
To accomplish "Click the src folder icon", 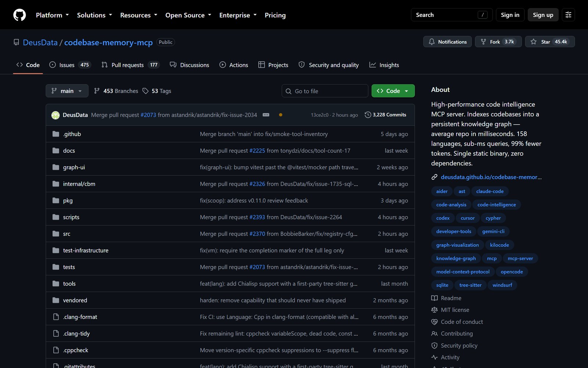I will pyautogui.click(x=56, y=234).
